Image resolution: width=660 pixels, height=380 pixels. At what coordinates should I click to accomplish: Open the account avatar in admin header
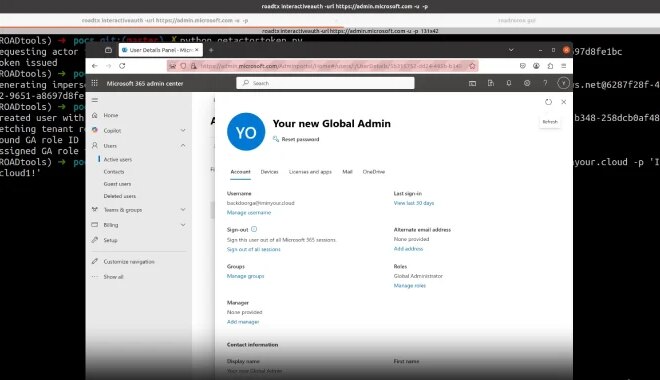click(x=563, y=83)
